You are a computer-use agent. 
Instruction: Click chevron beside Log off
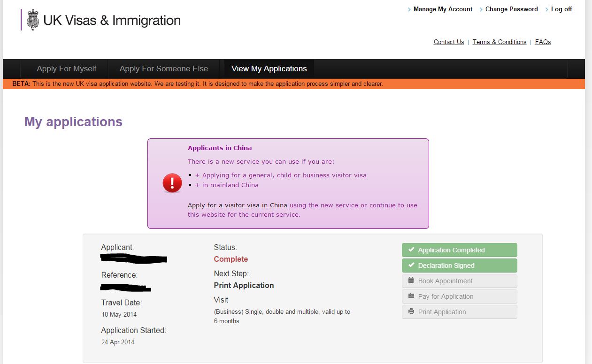(547, 9)
